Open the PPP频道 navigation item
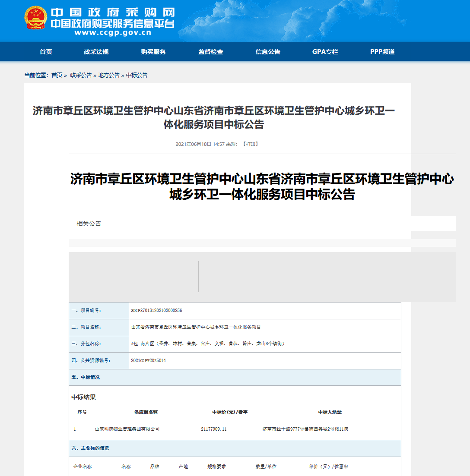470x476 pixels. pyautogui.click(x=382, y=52)
